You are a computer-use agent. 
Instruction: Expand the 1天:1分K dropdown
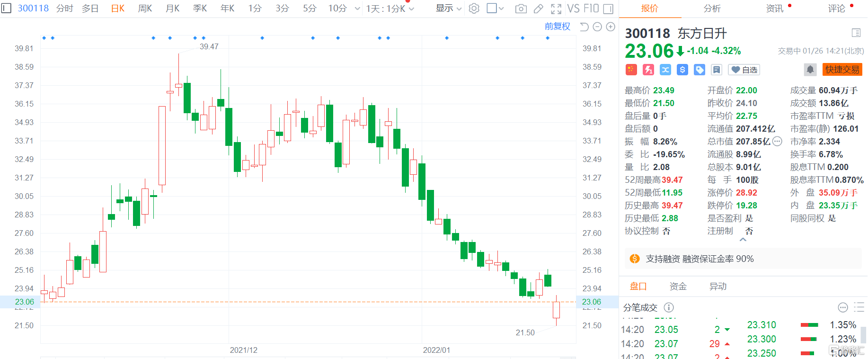390,9
